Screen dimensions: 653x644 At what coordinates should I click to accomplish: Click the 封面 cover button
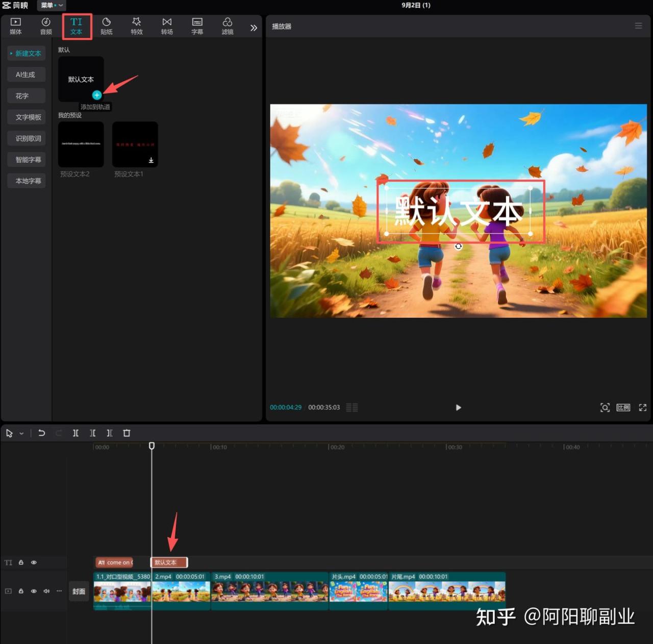pos(79,591)
